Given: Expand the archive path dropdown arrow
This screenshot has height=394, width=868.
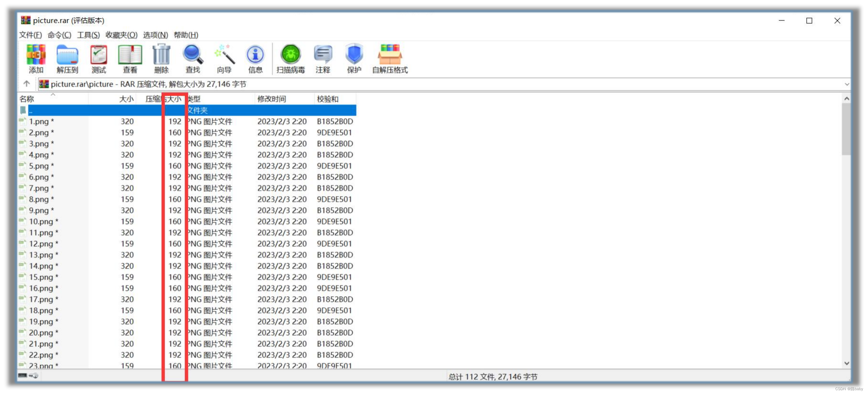Looking at the screenshot, I should 846,84.
